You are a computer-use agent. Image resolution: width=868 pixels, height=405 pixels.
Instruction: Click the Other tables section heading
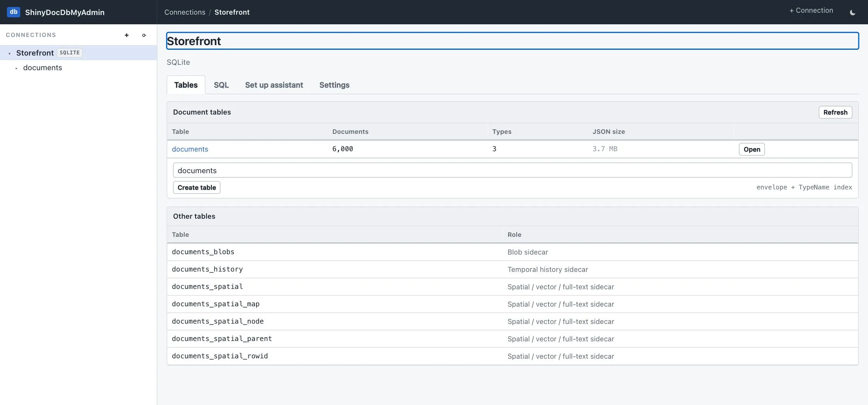click(x=194, y=216)
